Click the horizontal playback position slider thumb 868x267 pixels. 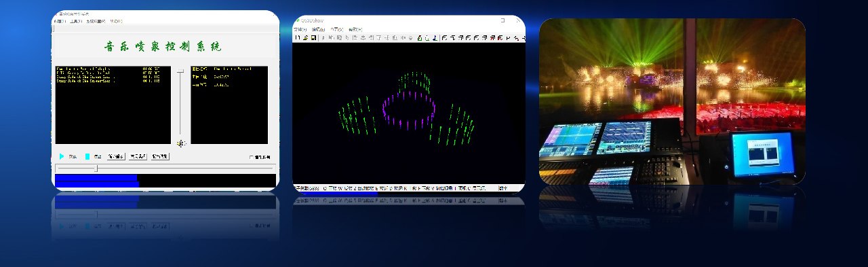[x=96, y=168]
